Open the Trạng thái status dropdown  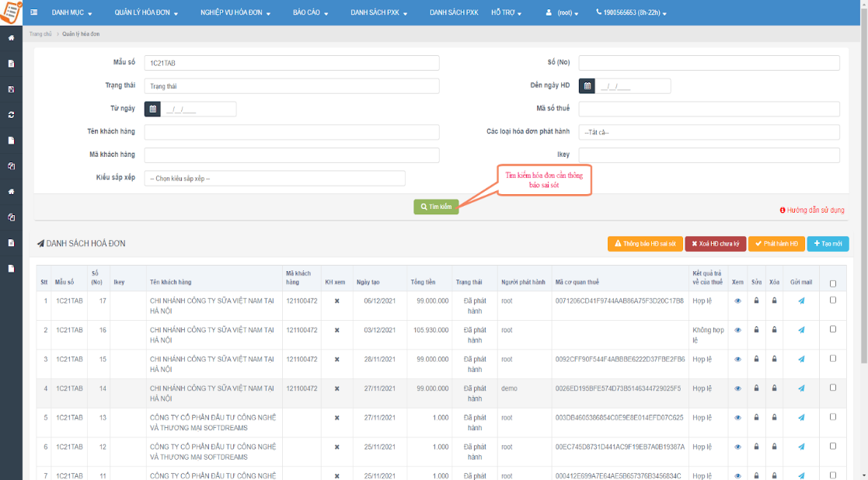291,86
